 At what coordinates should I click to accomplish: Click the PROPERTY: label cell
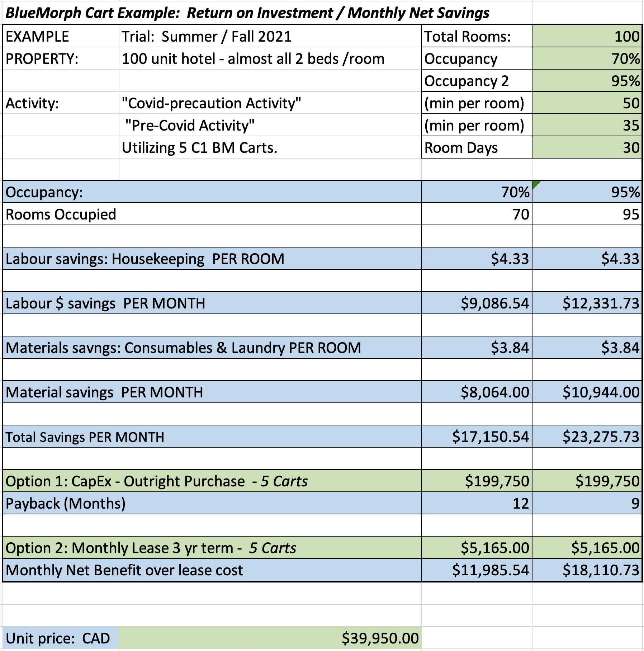click(61, 58)
